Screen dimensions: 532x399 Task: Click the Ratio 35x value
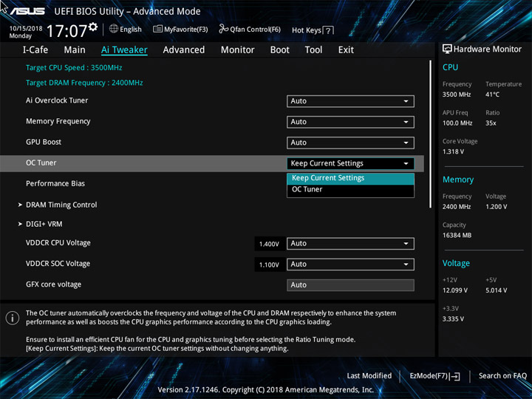click(x=491, y=123)
